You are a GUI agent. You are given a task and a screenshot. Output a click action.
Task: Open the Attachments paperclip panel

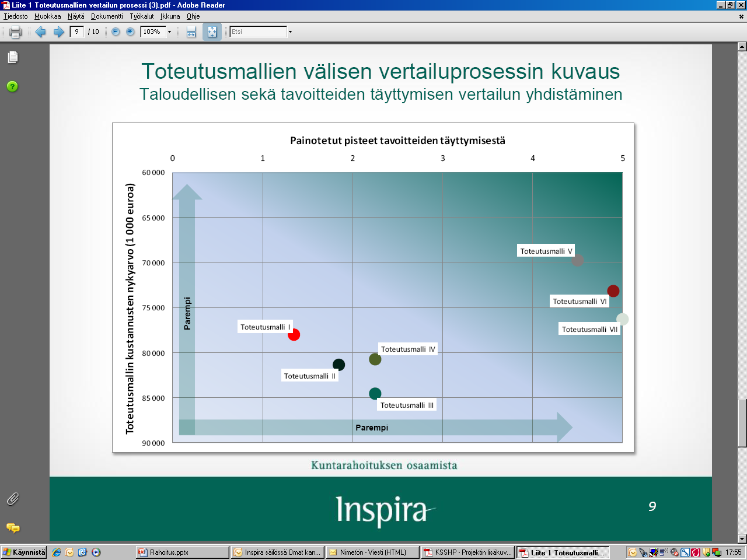[12, 499]
